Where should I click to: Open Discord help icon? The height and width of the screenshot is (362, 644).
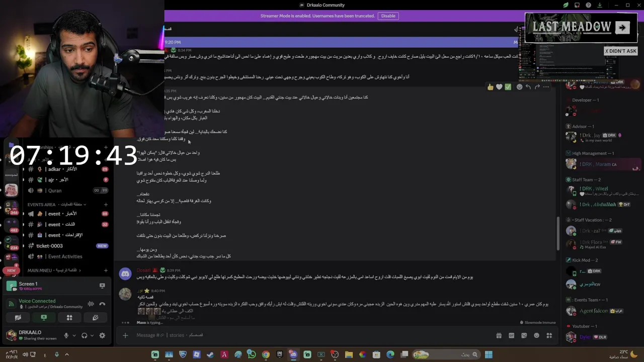pos(588,5)
